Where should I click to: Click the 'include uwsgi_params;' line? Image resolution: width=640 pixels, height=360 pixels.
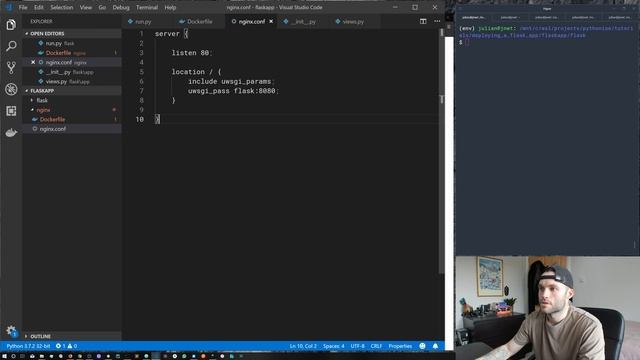pos(231,81)
